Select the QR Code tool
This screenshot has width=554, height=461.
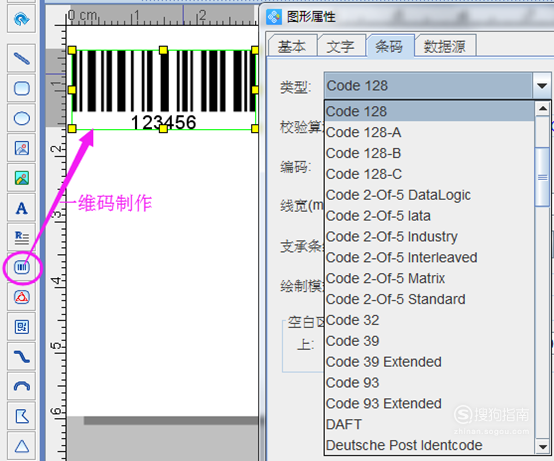22,327
